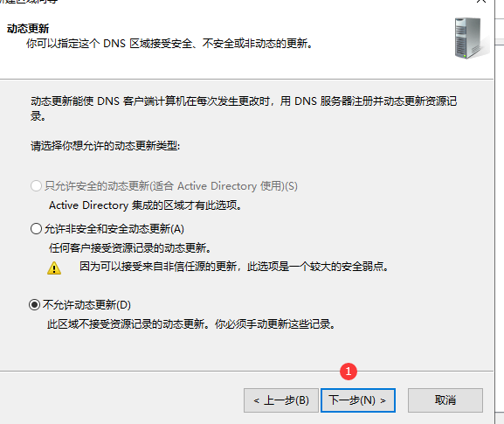
Task: Click the Active Directory 集成的区域才有此选项 note
Action: 145,205
